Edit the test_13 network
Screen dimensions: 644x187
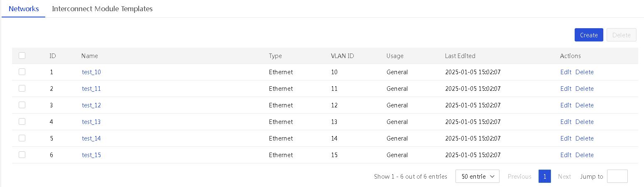[566, 122]
